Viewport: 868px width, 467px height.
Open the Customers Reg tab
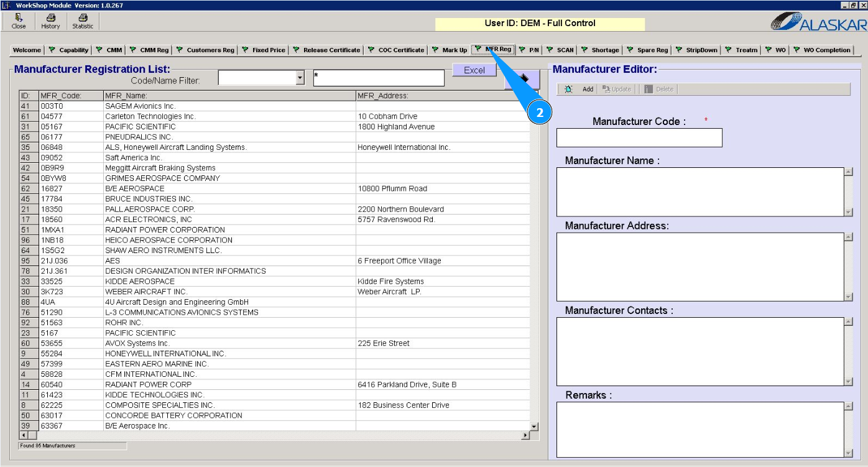[205, 50]
